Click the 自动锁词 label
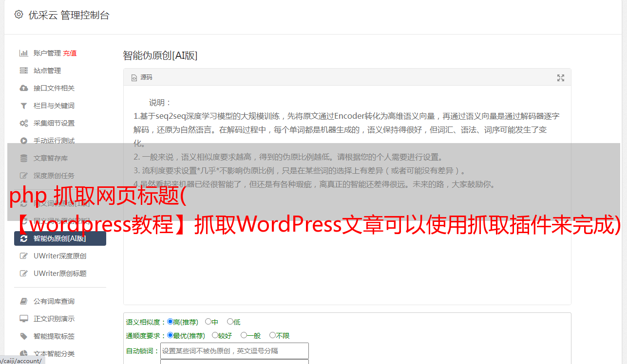Screen dimensions: 627x364 (x=143, y=351)
